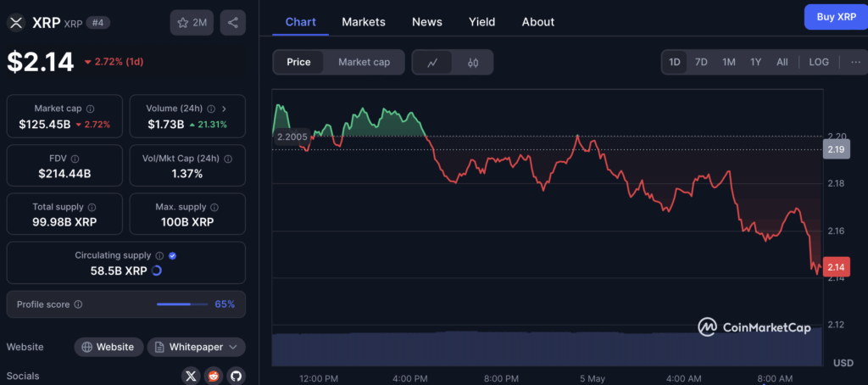Expand Volume (24h) chevron arrow
This screenshot has height=385, width=868.
(224, 109)
